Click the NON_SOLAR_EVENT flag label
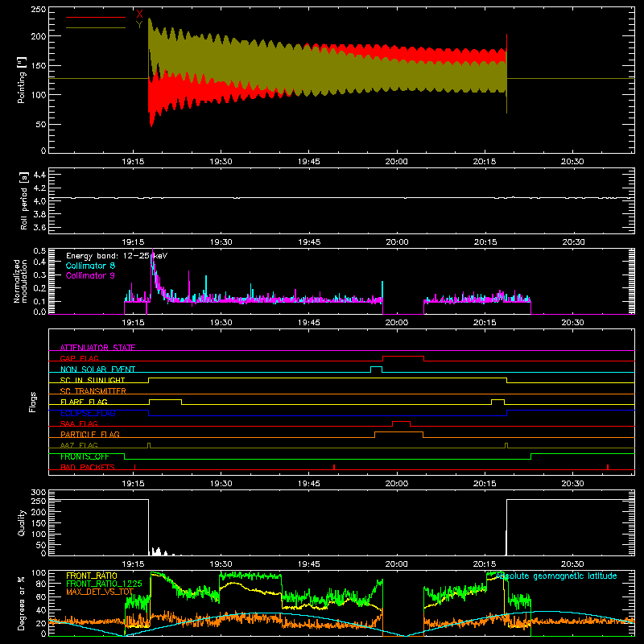644x644 pixels. [97, 369]
